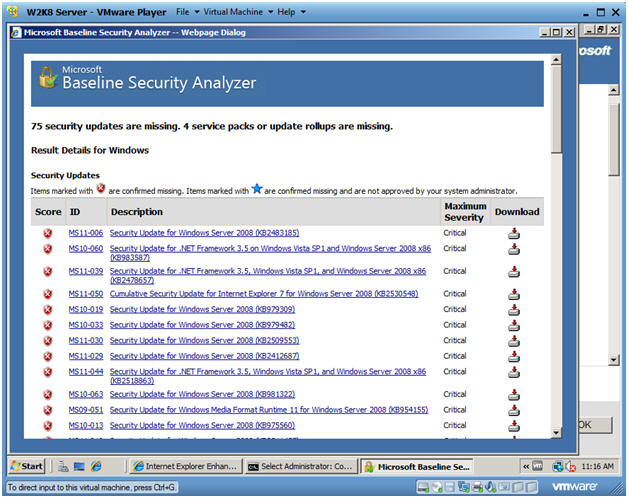
Task: Click the security alert tray icon with red X
Action: 570,467
